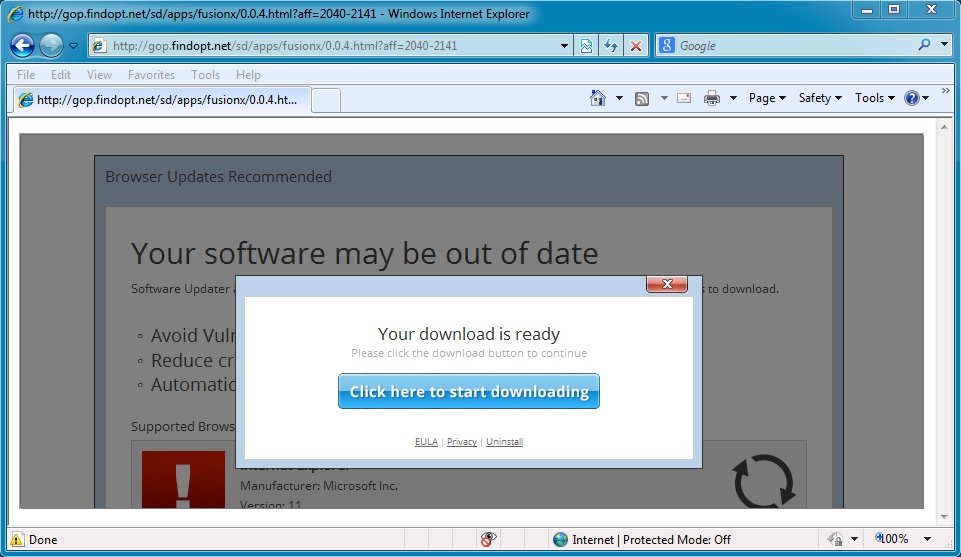Click the Print icon in command bar
This screenshot has width=961, height=557.
click(712, 98)
